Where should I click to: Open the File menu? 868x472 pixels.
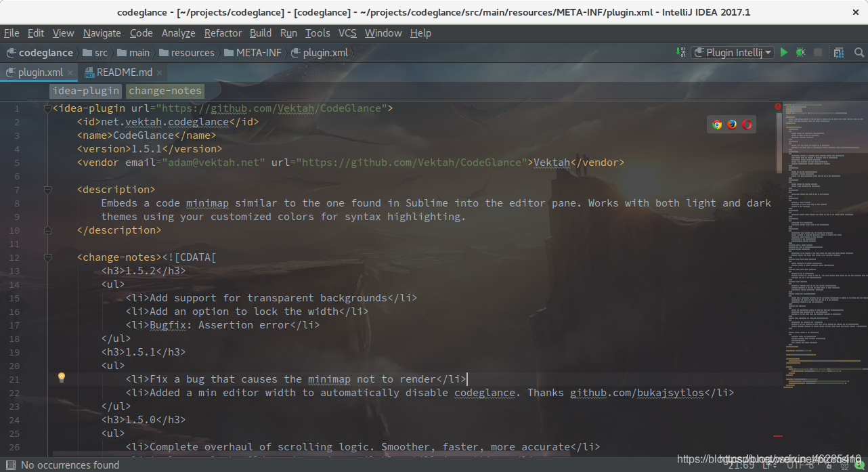point(12,33)
